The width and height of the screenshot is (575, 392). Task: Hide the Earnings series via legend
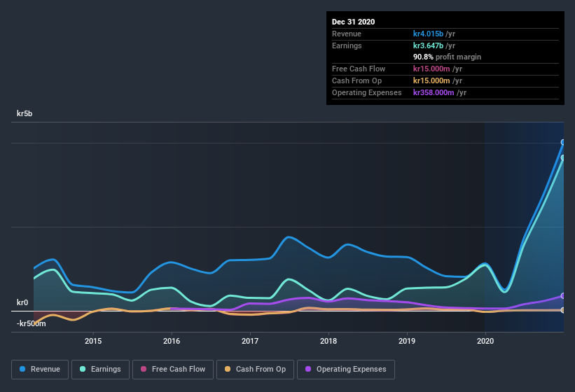click(x=100, y=369)
